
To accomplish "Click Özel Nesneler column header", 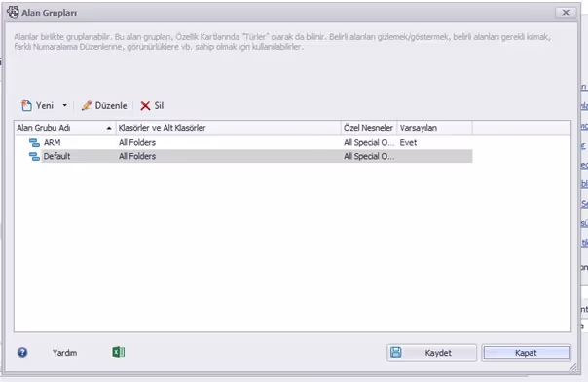I will pyautogui.click(x=369, y=128).
